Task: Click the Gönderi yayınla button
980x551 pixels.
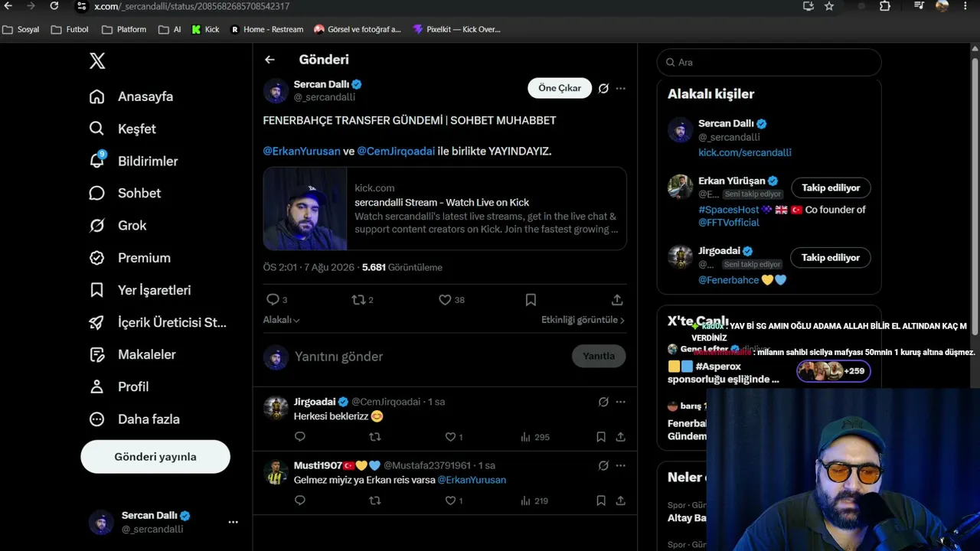Action: 155,457
